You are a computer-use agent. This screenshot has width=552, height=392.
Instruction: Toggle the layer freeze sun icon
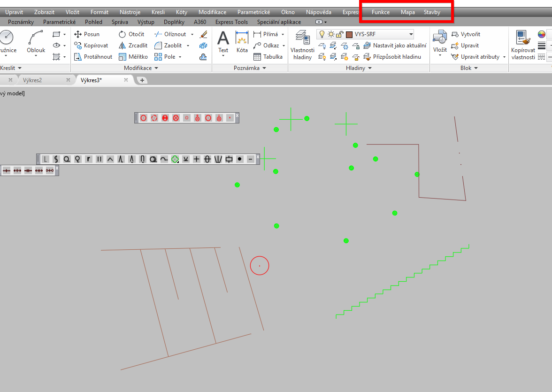pos(331,34)
